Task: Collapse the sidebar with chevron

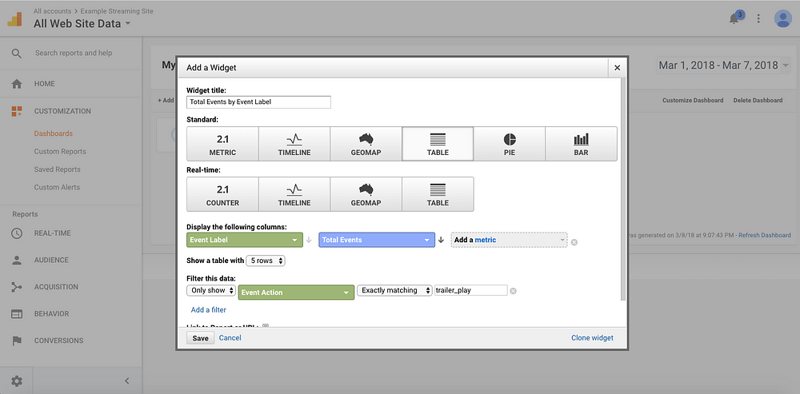Action: [x=127, y=381]
